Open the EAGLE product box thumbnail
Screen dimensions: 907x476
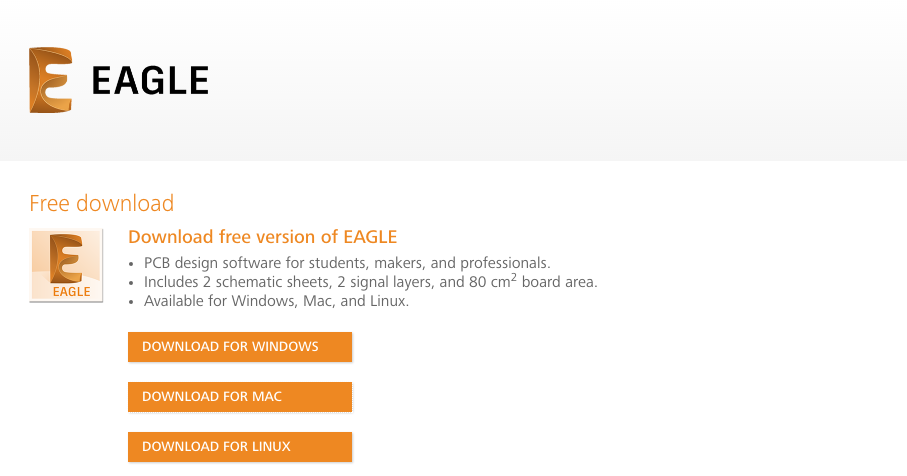pyautogui.click(x=66, y=265)
